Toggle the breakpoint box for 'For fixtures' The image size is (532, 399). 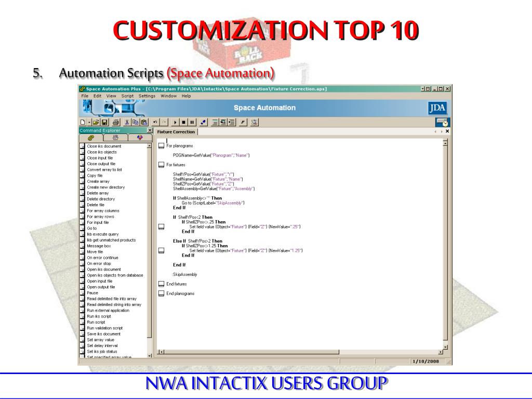161,165
